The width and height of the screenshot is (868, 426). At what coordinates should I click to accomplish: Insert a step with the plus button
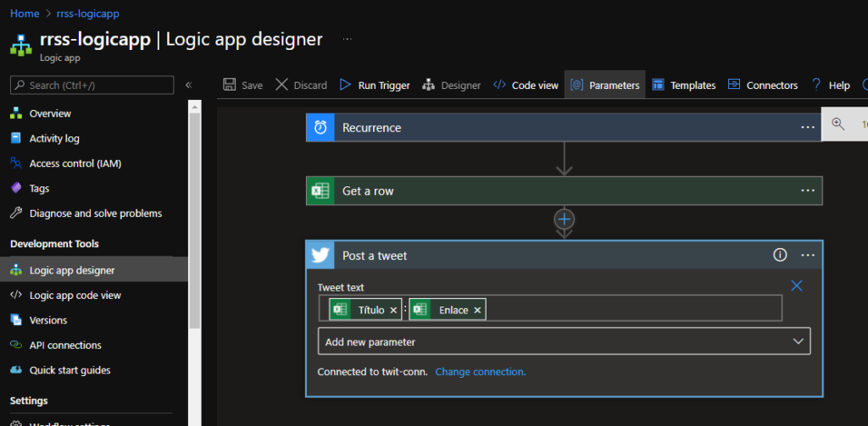pos(564,219)
